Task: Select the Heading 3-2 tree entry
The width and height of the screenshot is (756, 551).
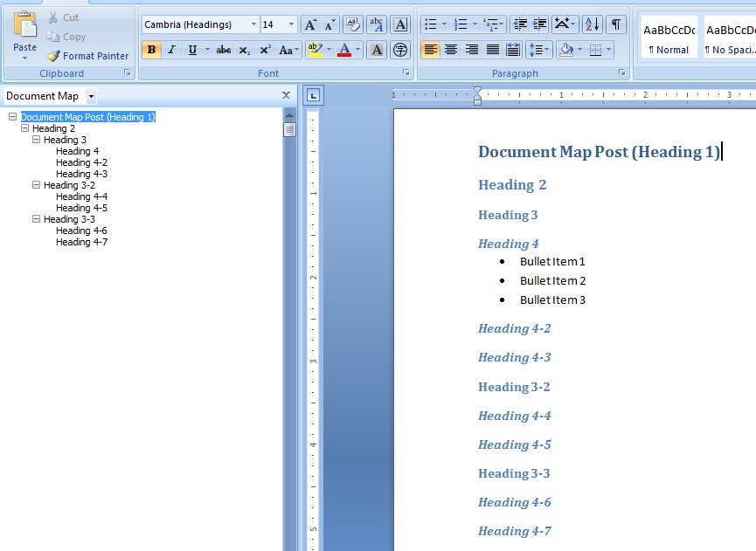Action: coord(71,184)
